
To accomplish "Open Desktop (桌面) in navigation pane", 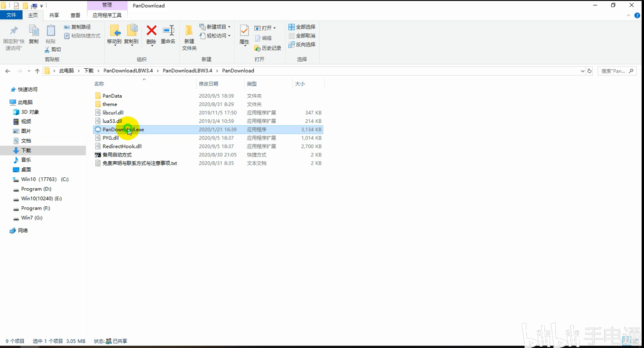I will [26, 169].
